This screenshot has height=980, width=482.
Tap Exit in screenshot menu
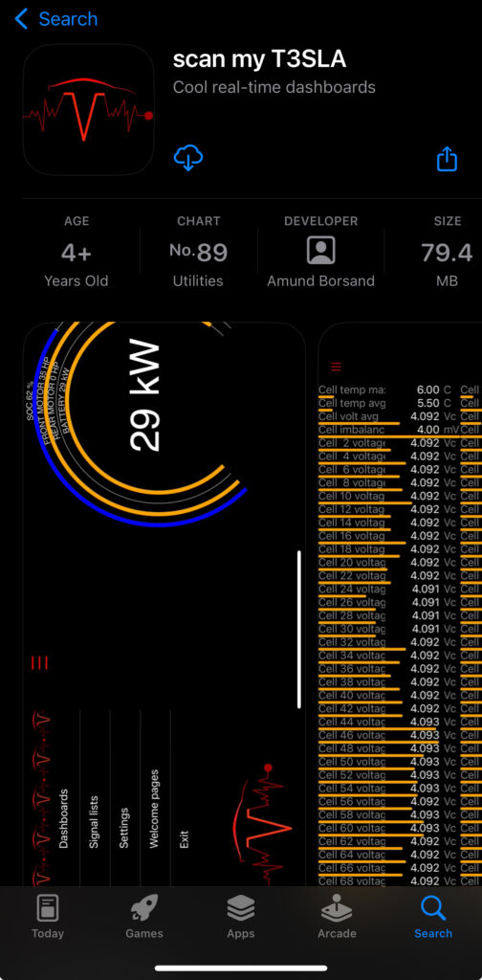pyautogui.click(x=185, y=839)
